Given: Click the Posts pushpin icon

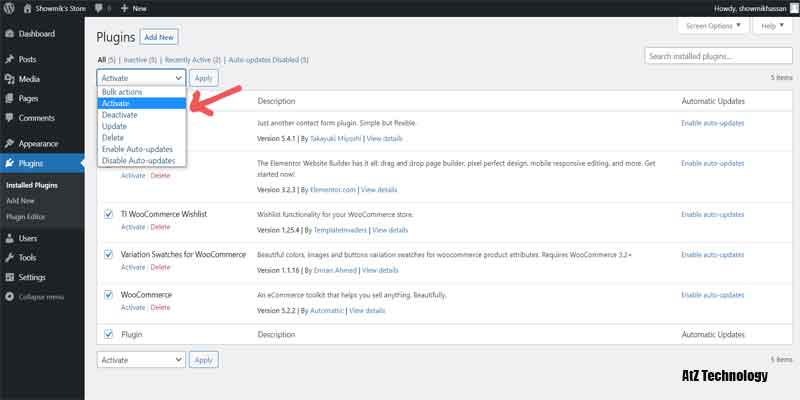Looking at the screenshot, I should coord(9,60).
